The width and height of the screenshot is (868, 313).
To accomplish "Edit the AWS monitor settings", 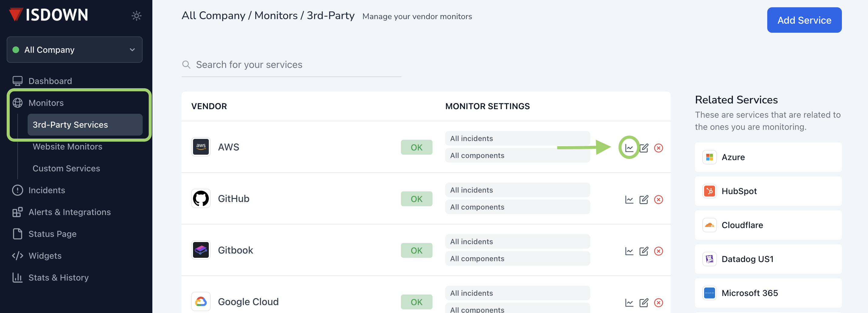I will coord(644,148).
